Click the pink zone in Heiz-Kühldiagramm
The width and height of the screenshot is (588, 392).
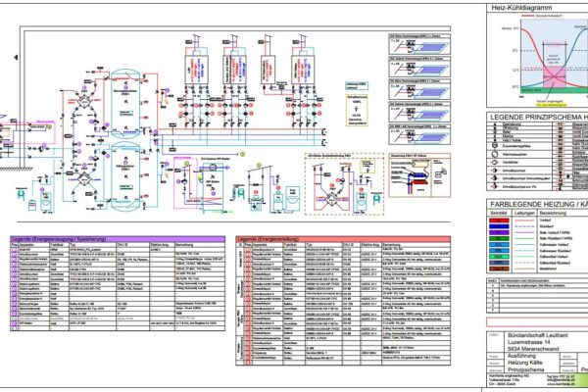pos(555,77)
